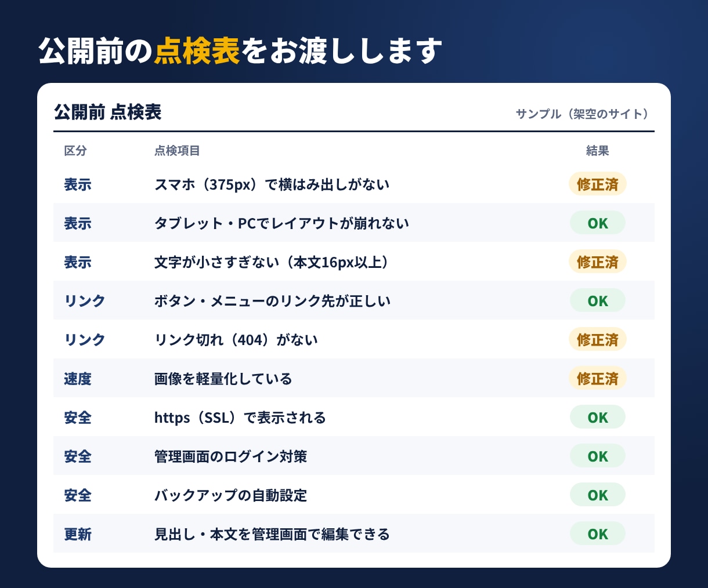Screen dimensions: 708x588
Task: Click 修正済 badge in リンク切れ（404） row
Action: [x=597, y=340]
